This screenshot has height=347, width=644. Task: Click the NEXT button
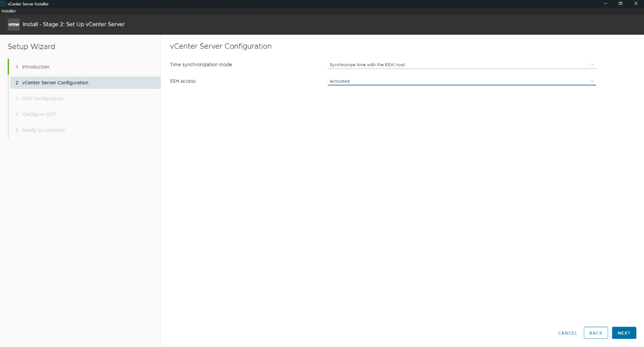pyautogui.click(x=624, y=333)
